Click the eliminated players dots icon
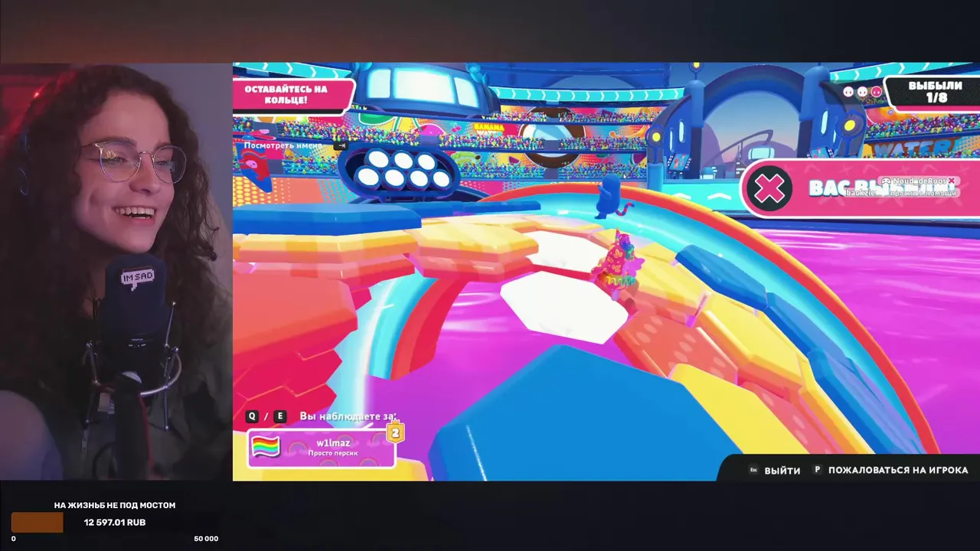This screenshot has width=980, height=551. point(862,92)
